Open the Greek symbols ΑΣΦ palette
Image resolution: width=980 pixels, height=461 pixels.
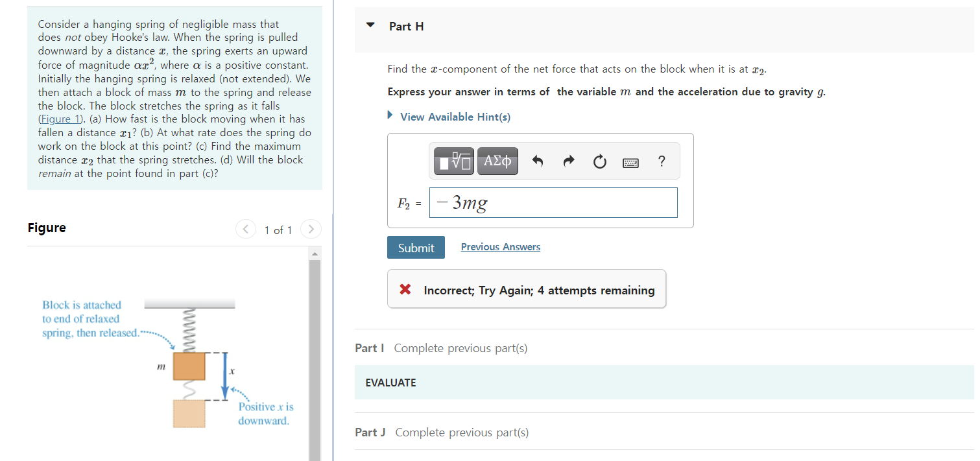pos(497,161)
